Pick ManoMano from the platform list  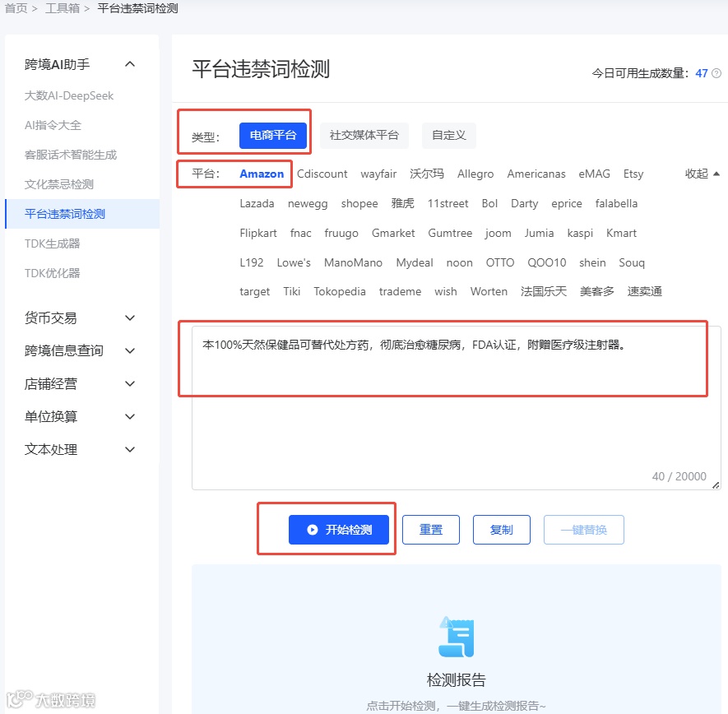[353, 262]
